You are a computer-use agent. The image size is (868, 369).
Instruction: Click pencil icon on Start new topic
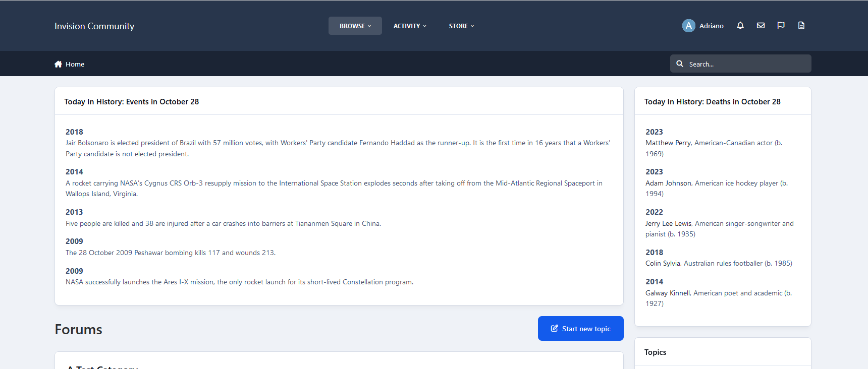tap(554, 329)
